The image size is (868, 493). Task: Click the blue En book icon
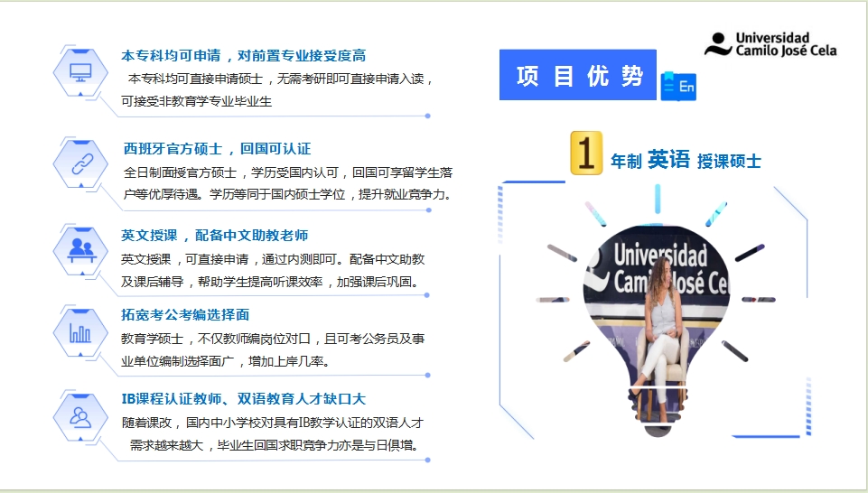(x=678, y=87)
